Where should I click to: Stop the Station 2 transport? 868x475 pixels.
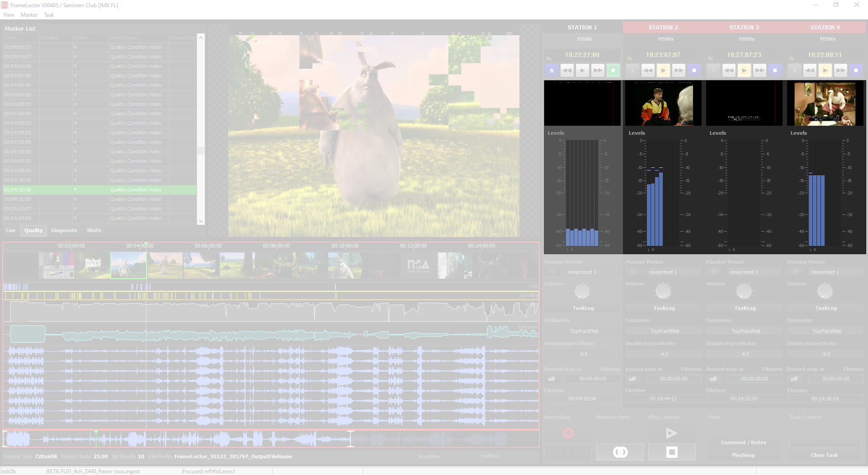coord(694,70)
